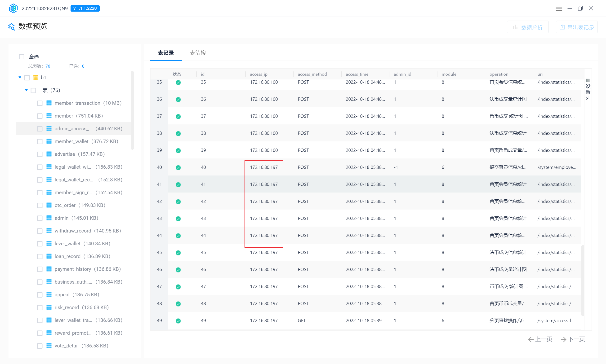The height and width of the screenshot is (364, 606).
Task: Click the module column header
Action: click(x=449, y=74)
